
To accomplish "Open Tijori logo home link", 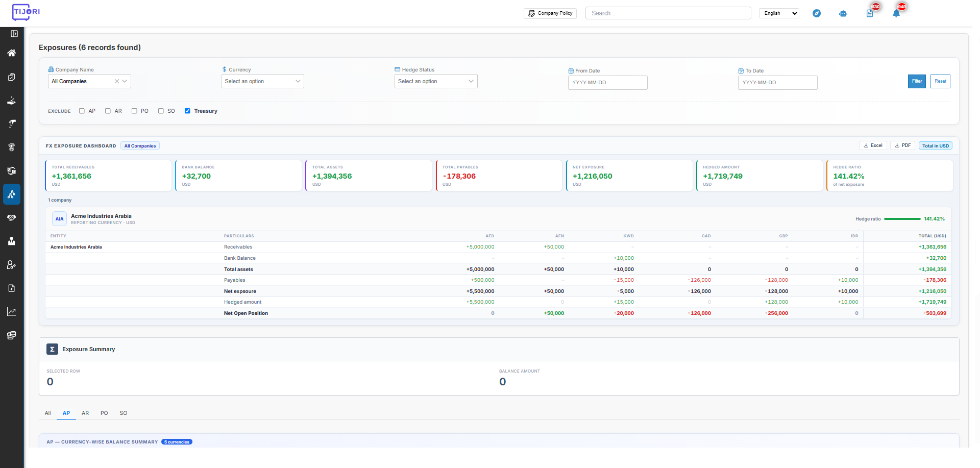I will 26,12.
